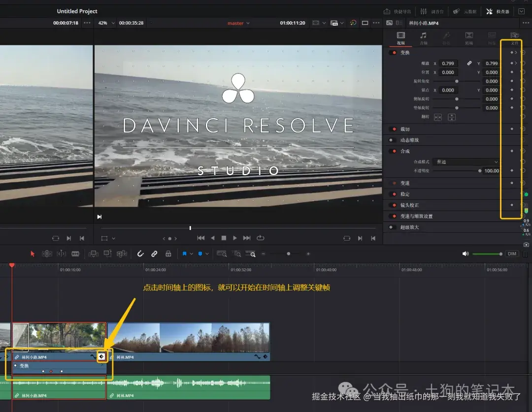Mute audio with the speaker icon
The height and width of the screenshot is (412, 532).
click(465, 254)
